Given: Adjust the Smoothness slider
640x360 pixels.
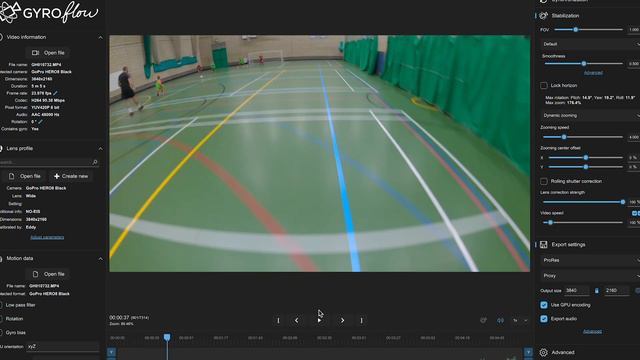Looking at the screenshot, I should pos(584,64).
